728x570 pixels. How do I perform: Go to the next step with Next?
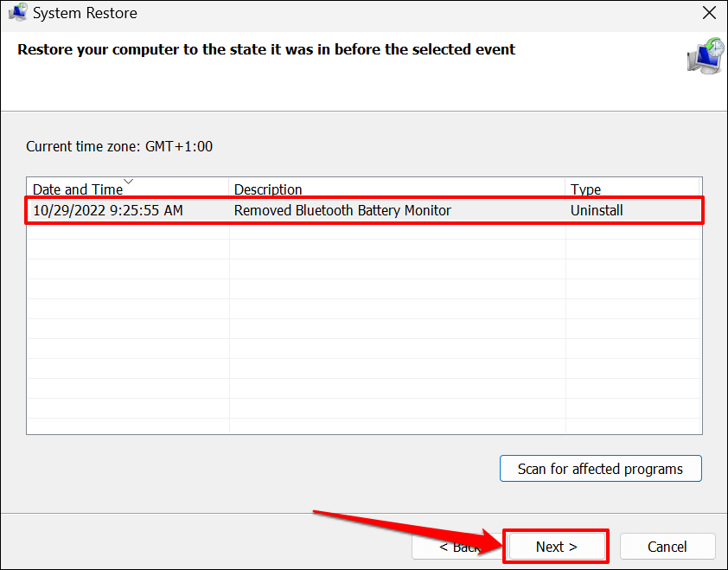pos(556,547)
